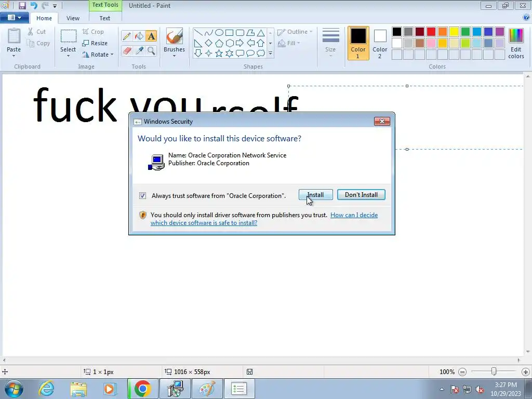The image size is (532, 399).
Task: Click the Resize button
Action: [x=95, y=43]
